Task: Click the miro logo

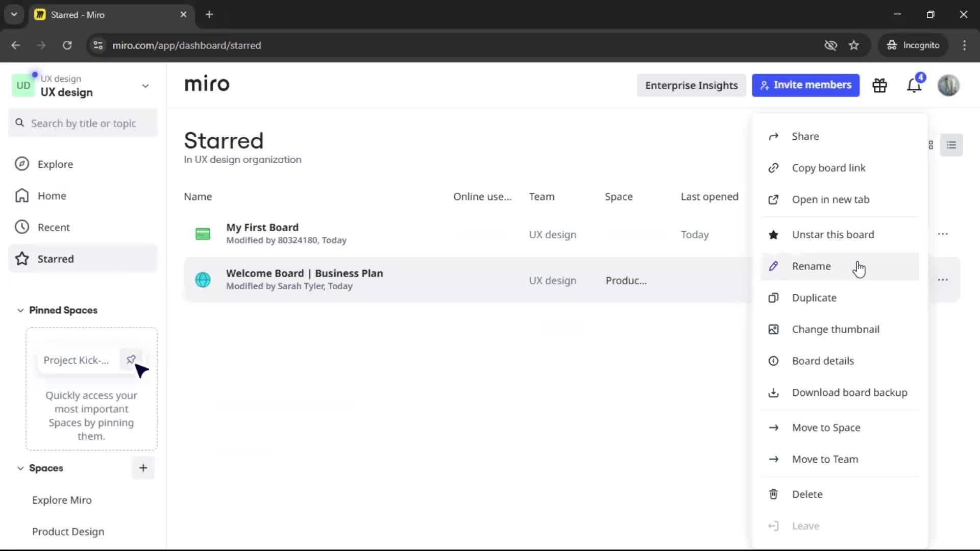Action: coord(207,84)
